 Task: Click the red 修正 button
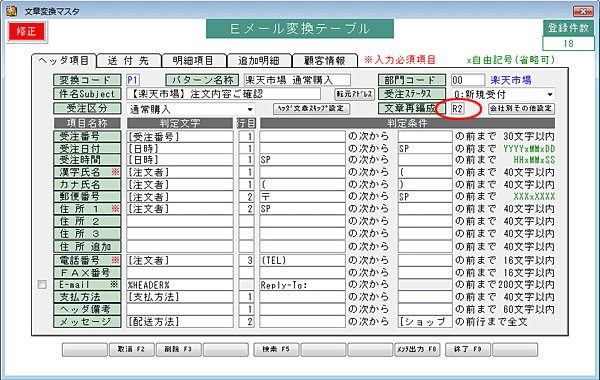tap(26, 31)
